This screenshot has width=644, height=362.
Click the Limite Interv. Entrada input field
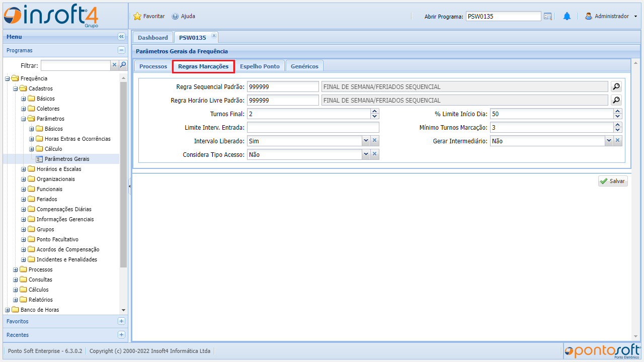tap(313, 127)
